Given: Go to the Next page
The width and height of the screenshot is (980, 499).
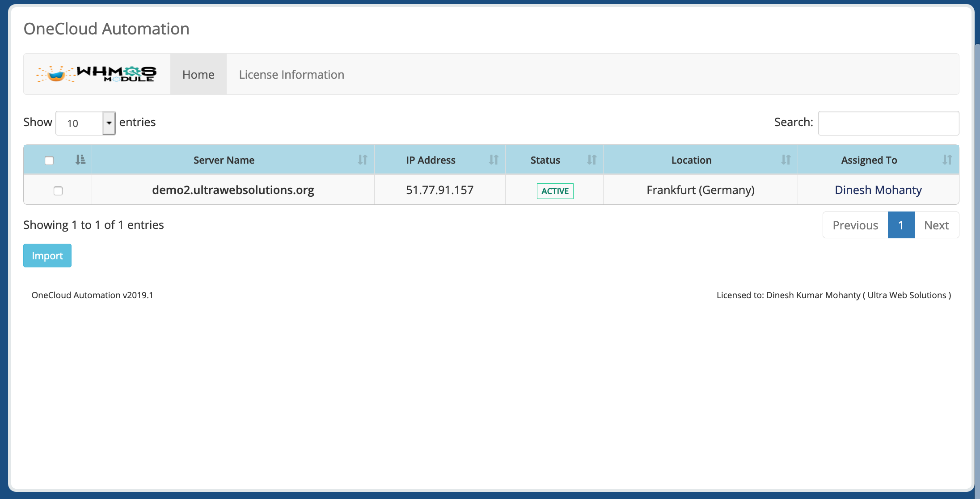Looking at the screenshot, I should (937, 225).
